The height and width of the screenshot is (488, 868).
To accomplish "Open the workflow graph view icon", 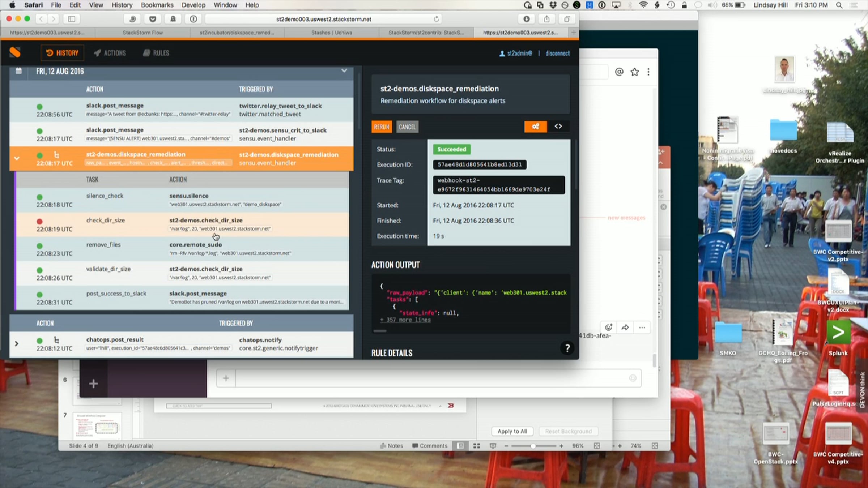I will [x=535, y=127].
